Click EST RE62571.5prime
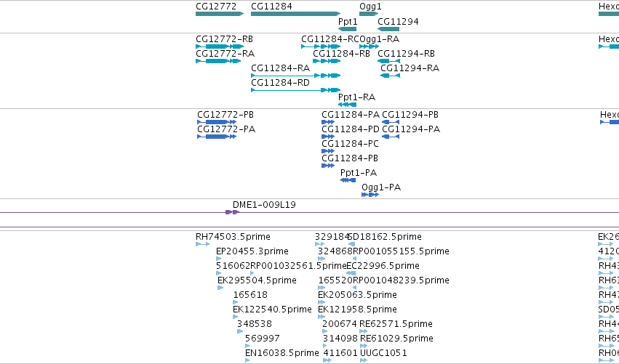 pyautogui.click(x=364, y=332)
